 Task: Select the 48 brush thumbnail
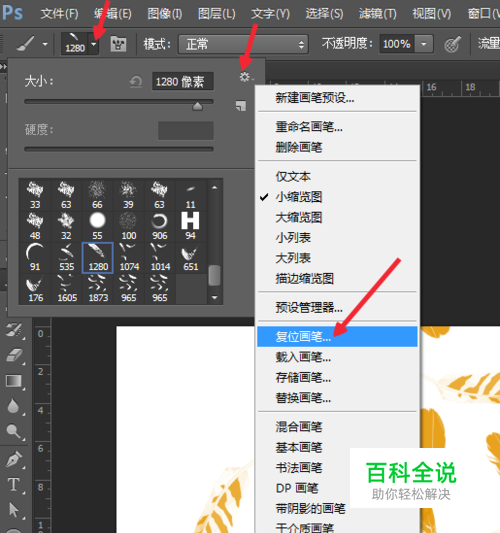(x=35, y=226)
